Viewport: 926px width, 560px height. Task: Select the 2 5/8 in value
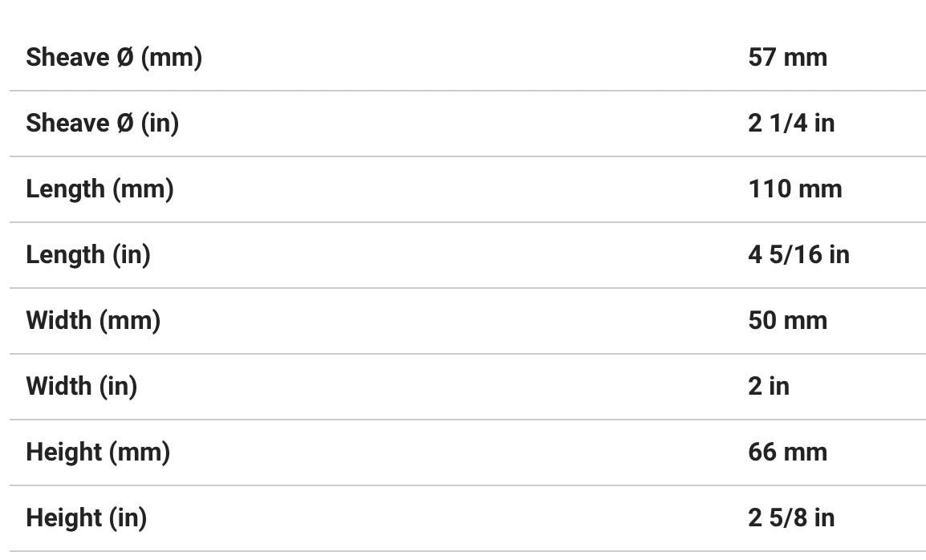791,518
